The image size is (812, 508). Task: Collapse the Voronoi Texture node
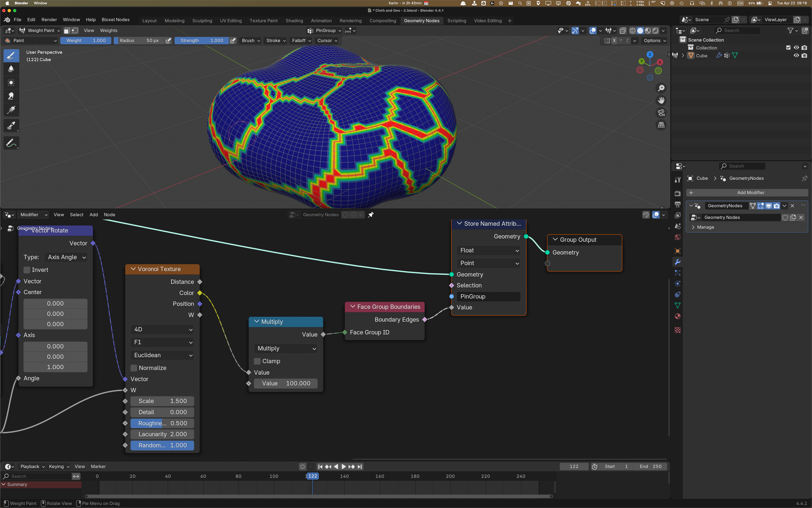coord(133,269)
